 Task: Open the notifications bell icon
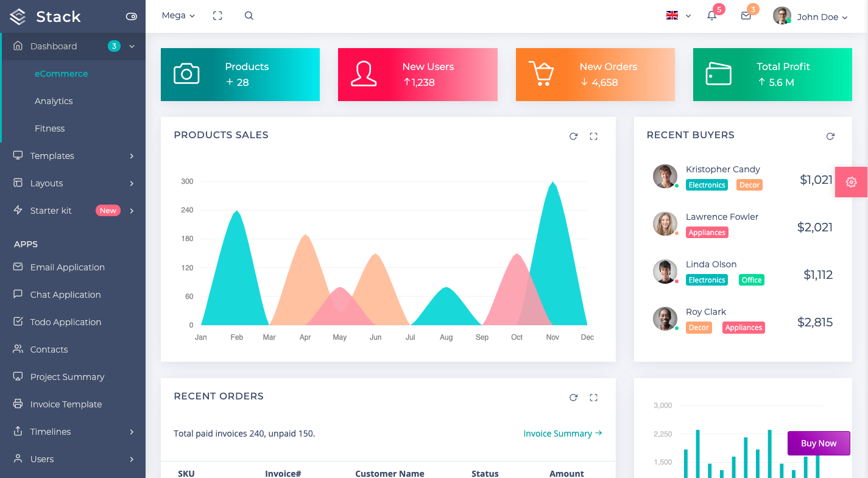coord(711,16)
